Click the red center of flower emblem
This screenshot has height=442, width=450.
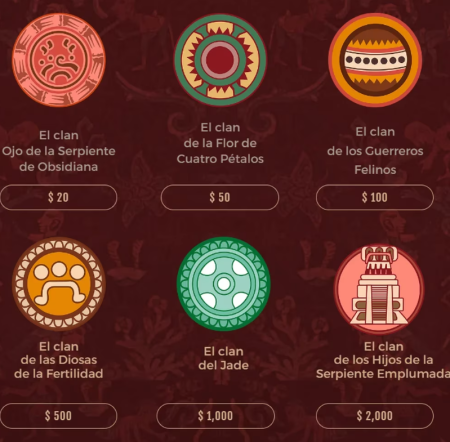(x=220, y=60)
